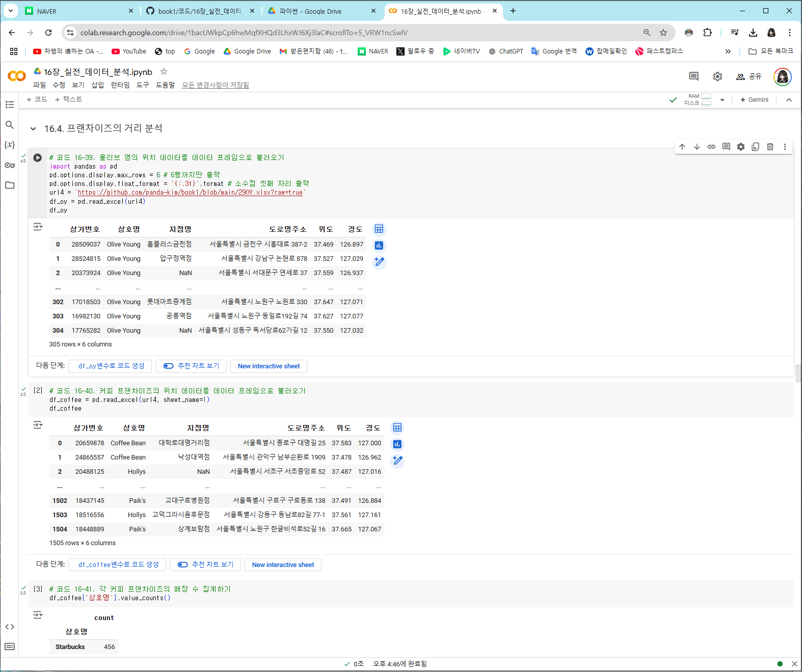Switch to the Google Drive 파이썬 tab
Viewport: 802px width, 672px height.
[321, 11]
